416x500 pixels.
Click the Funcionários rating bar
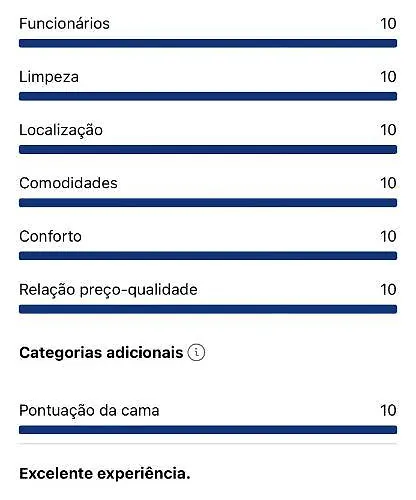tap(208, 43)
